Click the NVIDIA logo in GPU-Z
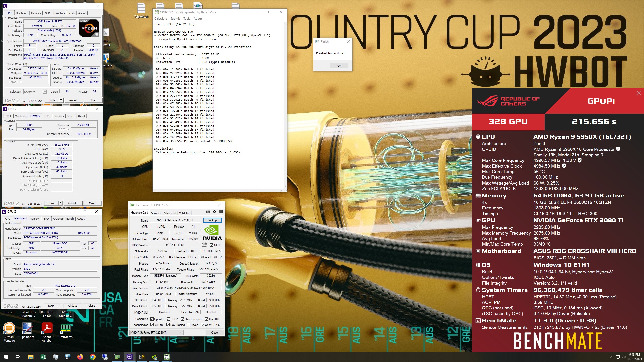The image size is (644, 362). 212,233
